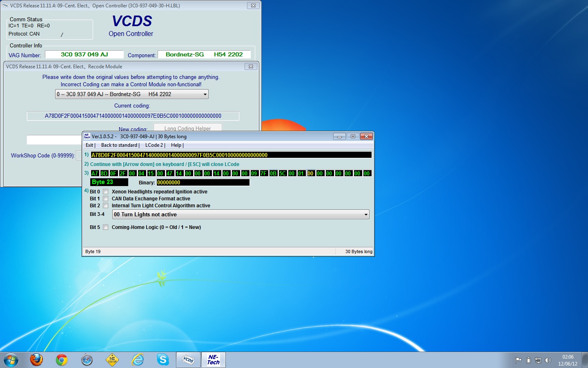Switch to NE-Tech LCode taskbar button
Viewport: 588px width, 368px height.
click(214, 360)
